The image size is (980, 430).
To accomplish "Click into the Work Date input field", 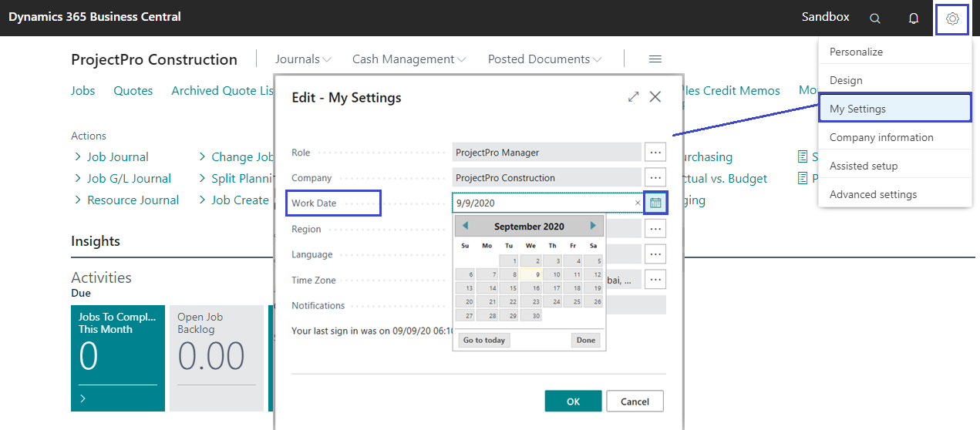I will [540, 203].
